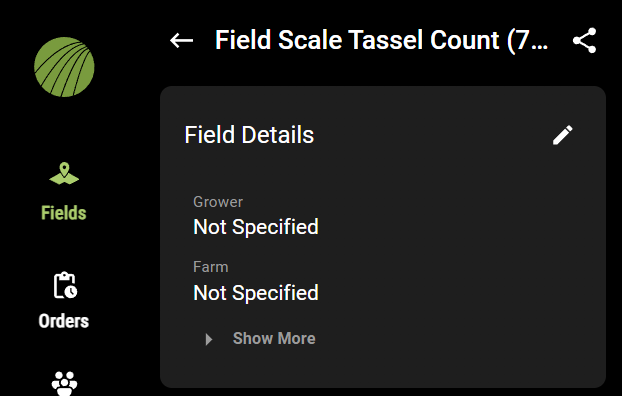Viewport: 622px width, 396px height.
Task: Click the Field Details heading
Action: 249,135
